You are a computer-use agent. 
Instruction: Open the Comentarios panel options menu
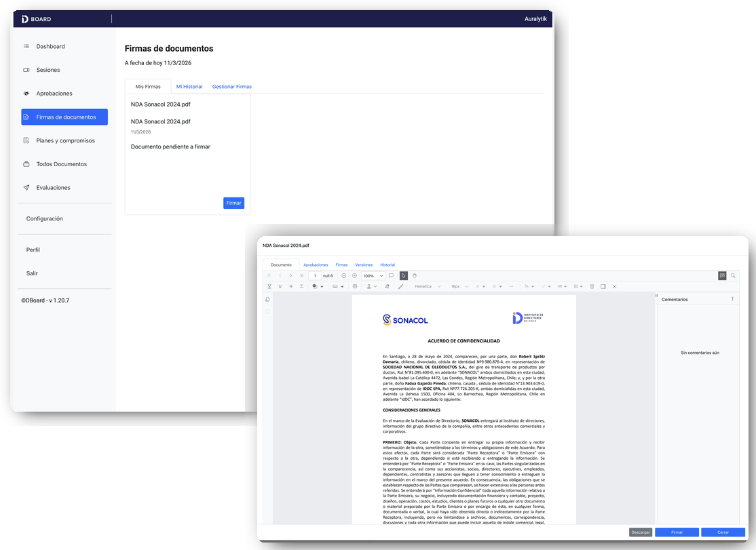[x=732, y=299]
